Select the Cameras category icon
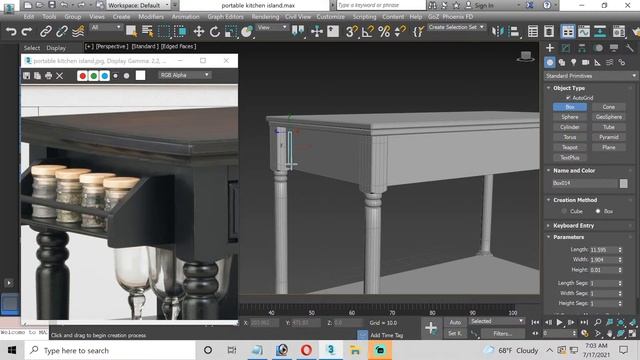Viewport: 640px width, 360px height. click(x=585, y=62)
